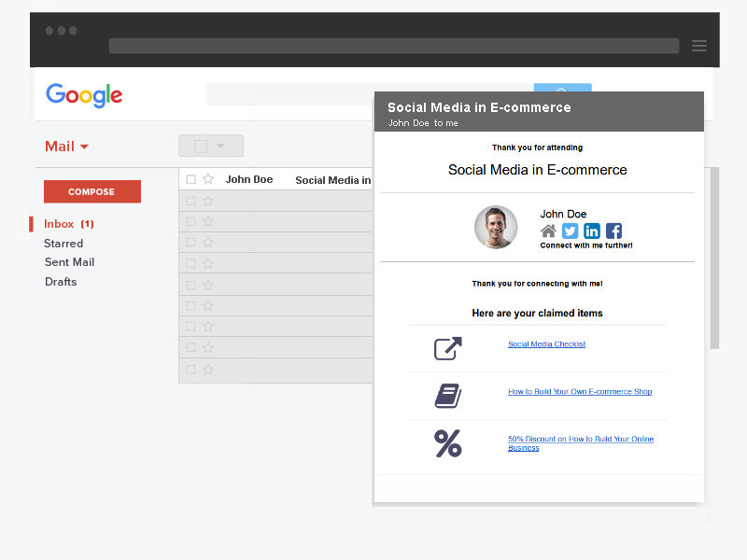Click the external link icon beside Social Media Checklist
The width and height of the screenshot is (747, 560).
pos(448,348)
